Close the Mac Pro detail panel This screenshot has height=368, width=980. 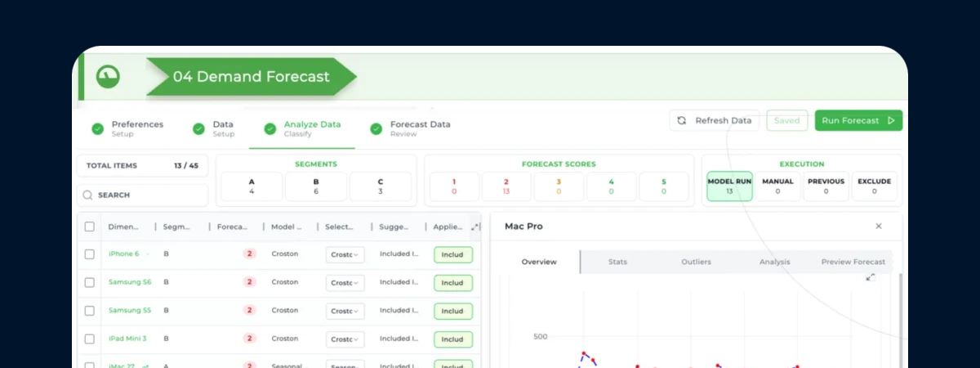tap(879, 227)
